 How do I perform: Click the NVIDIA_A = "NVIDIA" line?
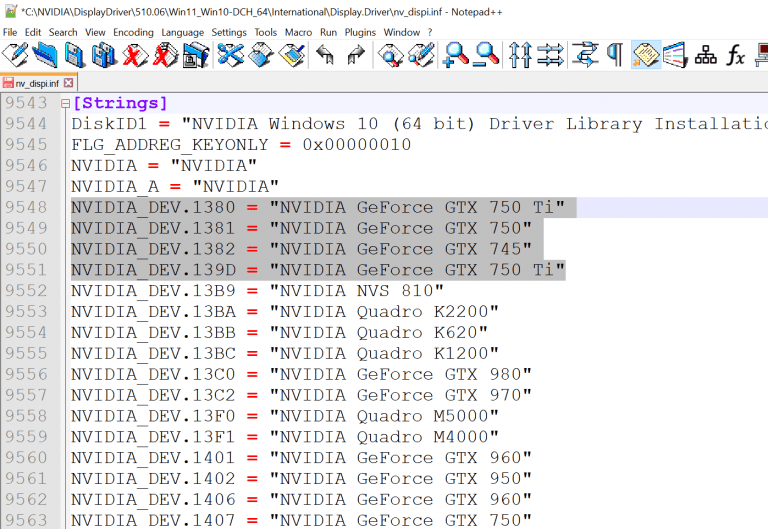pyautogui.click(x=175, y=187)
